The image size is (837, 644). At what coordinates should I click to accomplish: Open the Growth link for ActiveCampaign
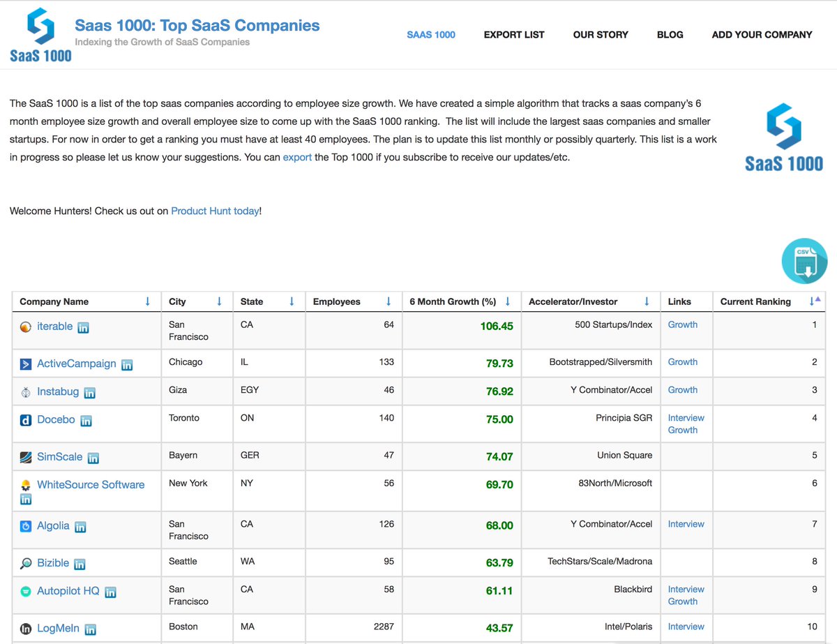(683, 362)
